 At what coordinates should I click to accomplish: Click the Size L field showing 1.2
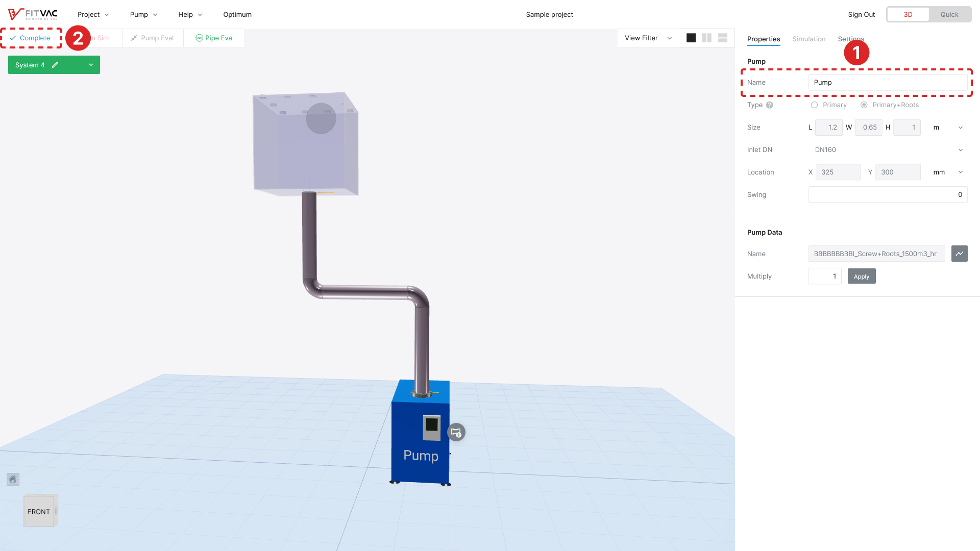828,128
